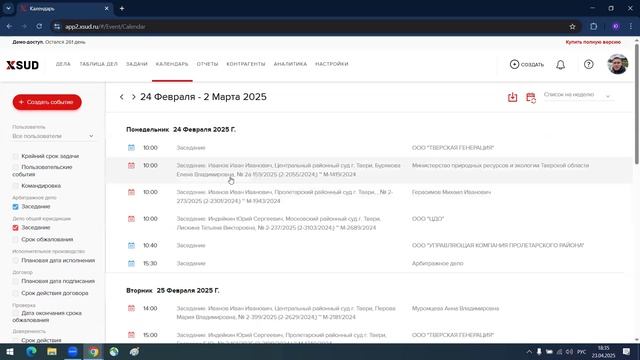This screenshot has width=640, height=360.
Task: Open Windows Start menu
Action: point(10,351)
